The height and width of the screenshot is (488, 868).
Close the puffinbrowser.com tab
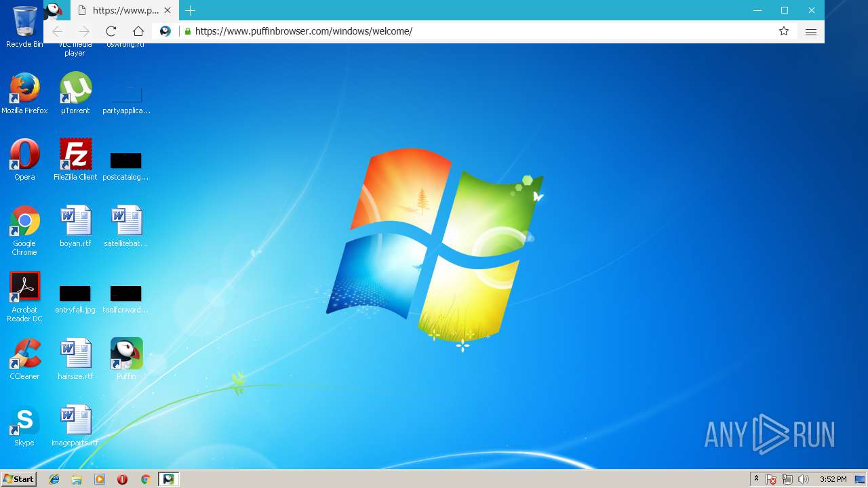pyautogui.click(x=167, y=10)
